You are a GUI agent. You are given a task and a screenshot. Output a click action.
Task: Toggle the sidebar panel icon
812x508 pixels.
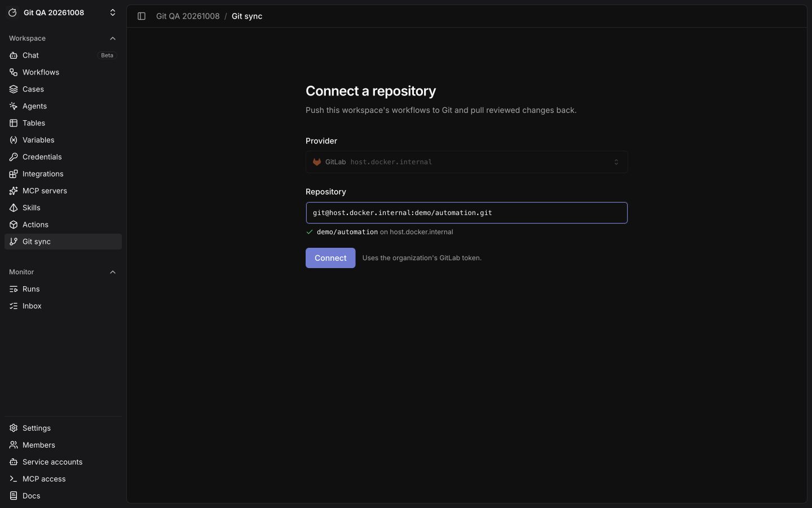[x=142, y=16]
